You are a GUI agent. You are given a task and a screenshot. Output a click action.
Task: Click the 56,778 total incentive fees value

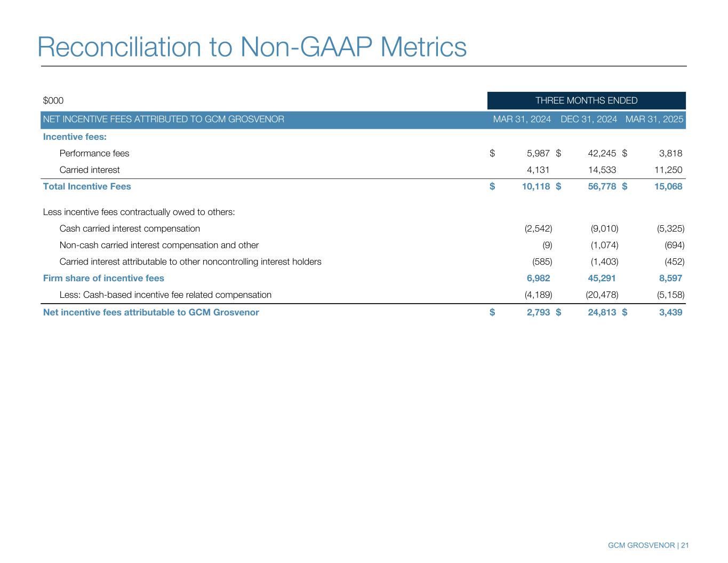click(598, 187)
